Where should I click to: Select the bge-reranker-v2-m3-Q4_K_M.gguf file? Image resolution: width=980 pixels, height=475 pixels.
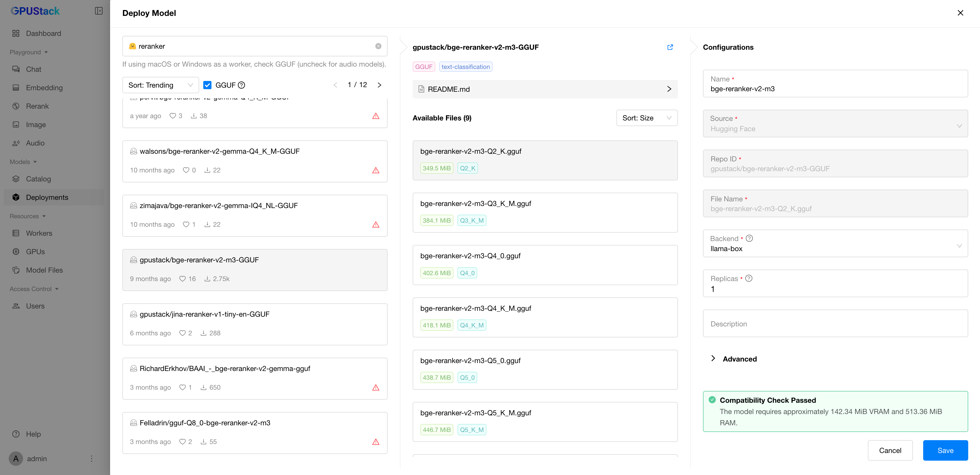545,317
